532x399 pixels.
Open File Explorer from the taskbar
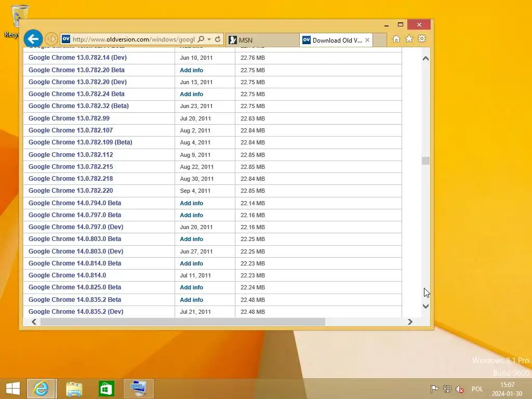click(74, 389)
